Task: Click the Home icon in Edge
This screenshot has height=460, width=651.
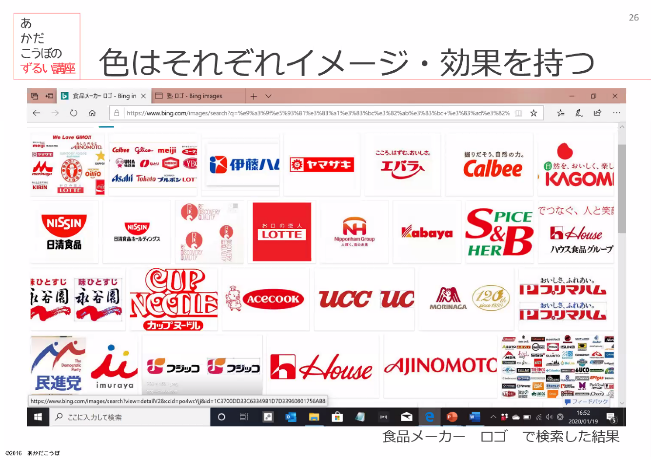Action: (92, 113)
